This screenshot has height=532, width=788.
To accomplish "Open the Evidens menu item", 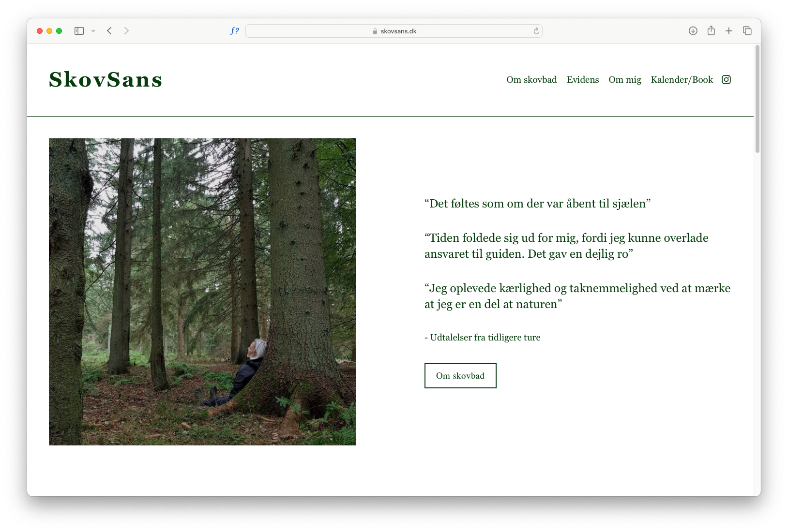I will pyautogui.click(x=583, y=80).
